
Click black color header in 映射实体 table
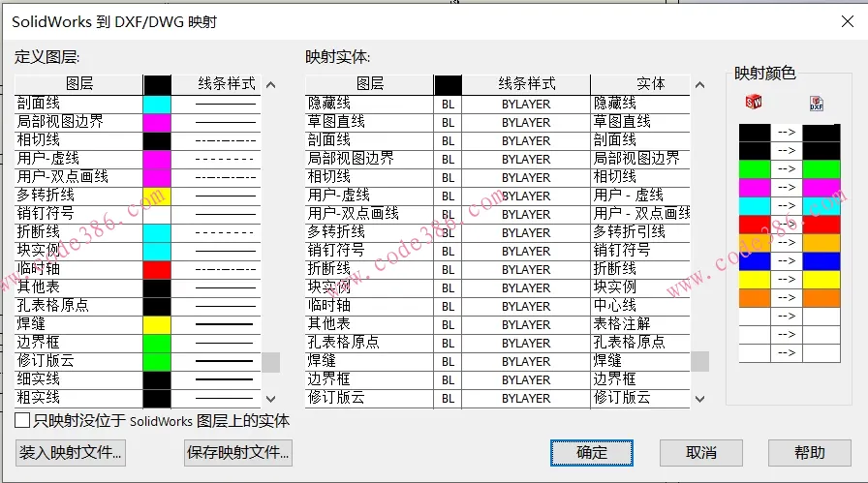448,84
